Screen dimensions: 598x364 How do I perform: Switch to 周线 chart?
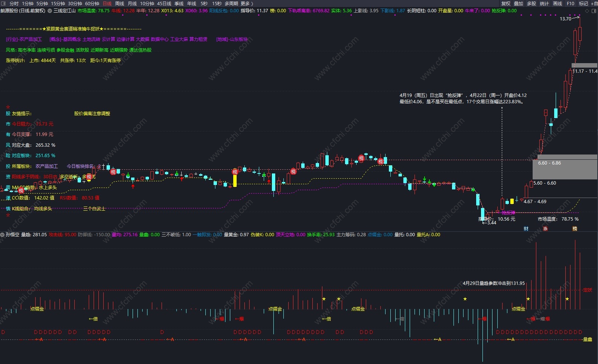pos(120,3)
